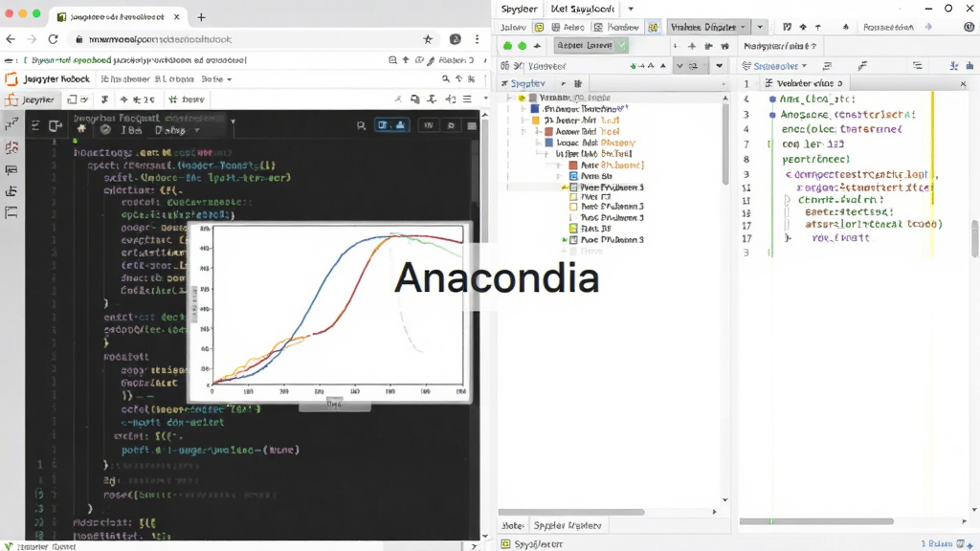Open the browser three-dot menu
Screen dimensions: 980x551
click(477, 39)
